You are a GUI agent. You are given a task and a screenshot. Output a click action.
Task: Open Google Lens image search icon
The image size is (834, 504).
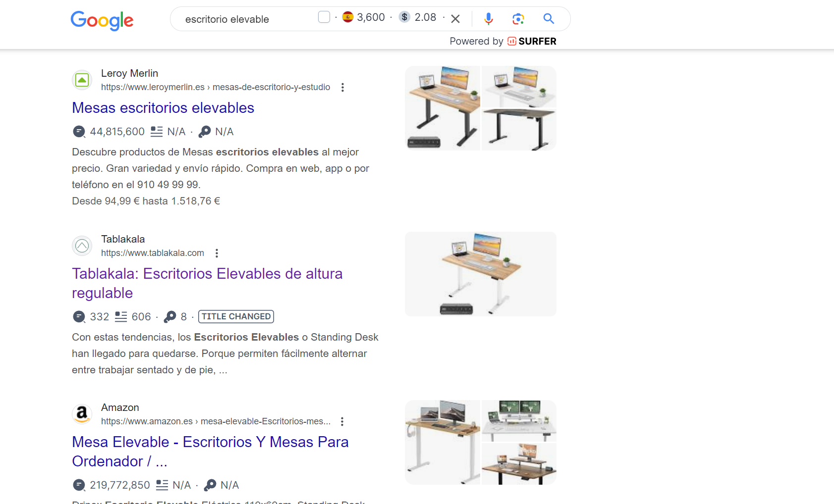(x=518, y=19)
